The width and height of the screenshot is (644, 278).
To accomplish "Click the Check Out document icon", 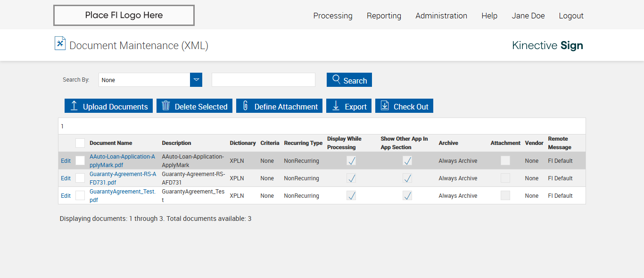I will click(385, 106).
